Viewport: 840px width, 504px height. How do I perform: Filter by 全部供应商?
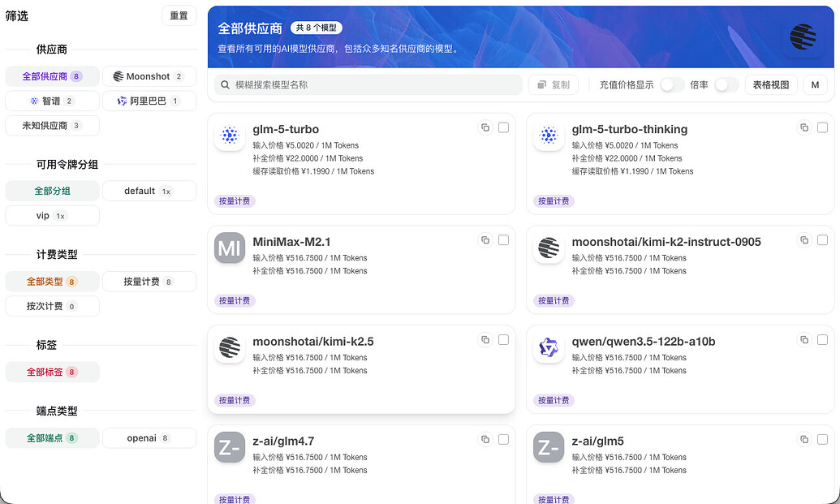(52, 76)
